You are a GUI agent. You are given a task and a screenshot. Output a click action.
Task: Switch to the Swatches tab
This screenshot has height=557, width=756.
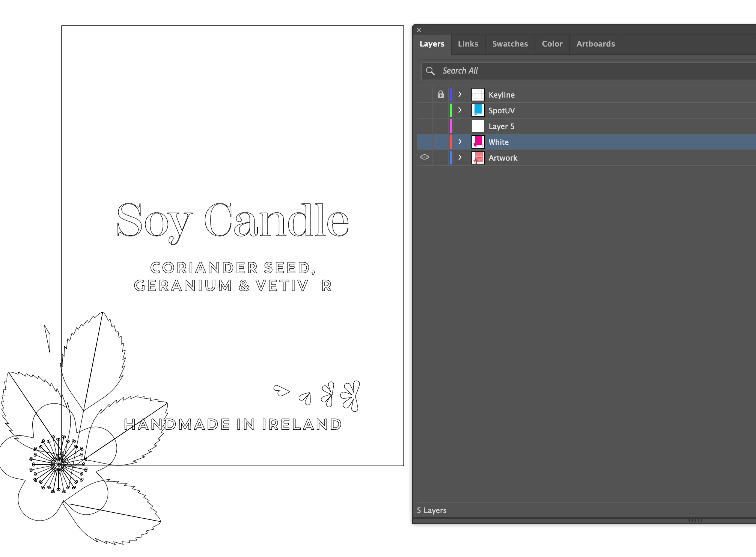[x=510, y=44]
